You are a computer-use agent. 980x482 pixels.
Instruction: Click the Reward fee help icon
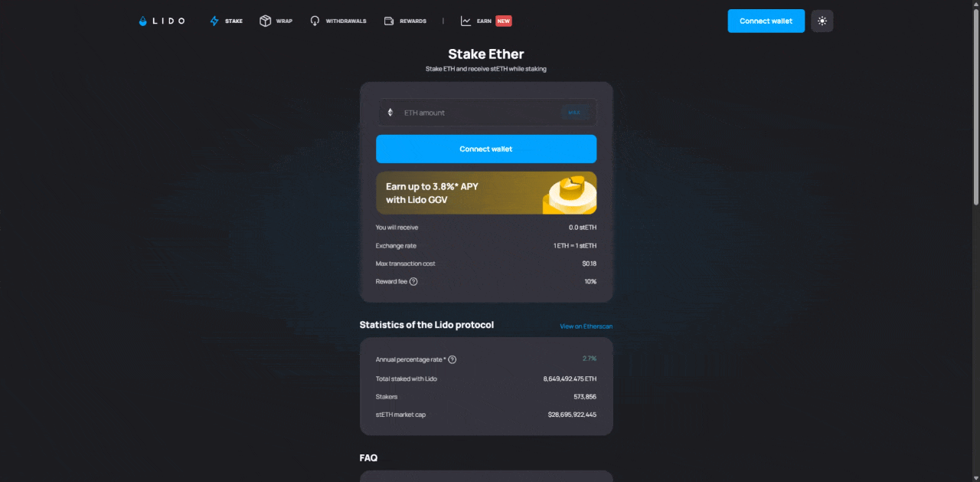point(413,282)
